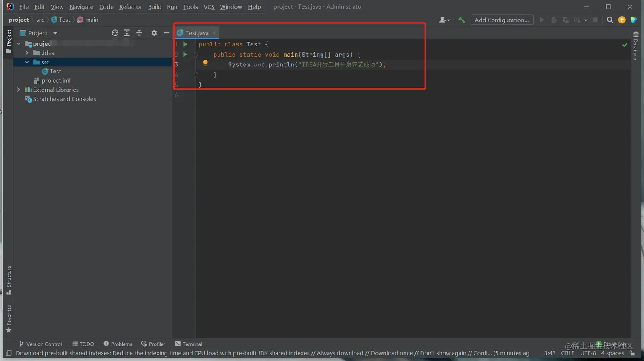This screenshot has width=644, height=361.
Task: Open the Code menu
Action: click(x=106, y=7)
